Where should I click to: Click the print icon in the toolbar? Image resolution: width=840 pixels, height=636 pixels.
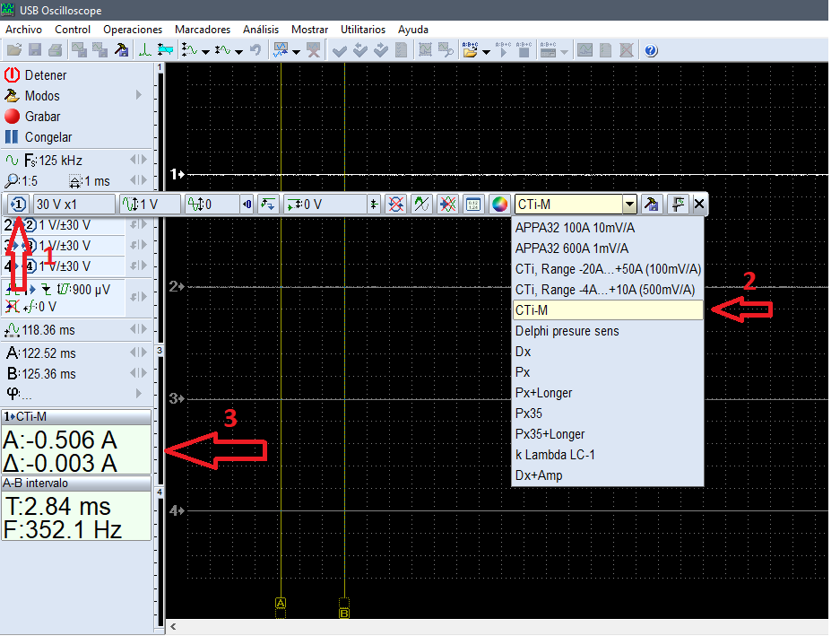pyautogui.click(x=54, y=50)
